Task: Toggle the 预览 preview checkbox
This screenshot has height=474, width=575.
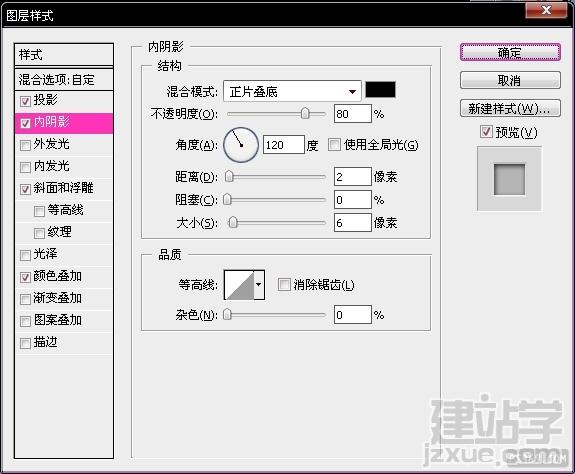Action: [x=486, y=132]
